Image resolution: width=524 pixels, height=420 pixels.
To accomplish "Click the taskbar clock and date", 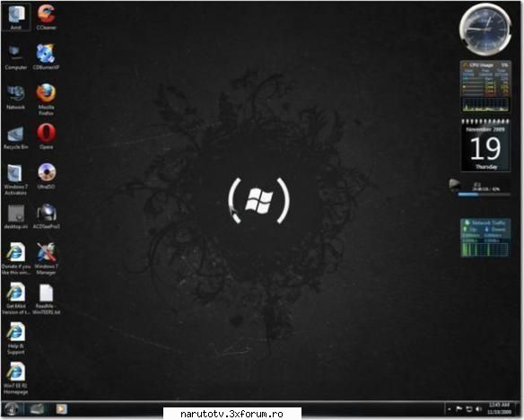I will 499,408.
